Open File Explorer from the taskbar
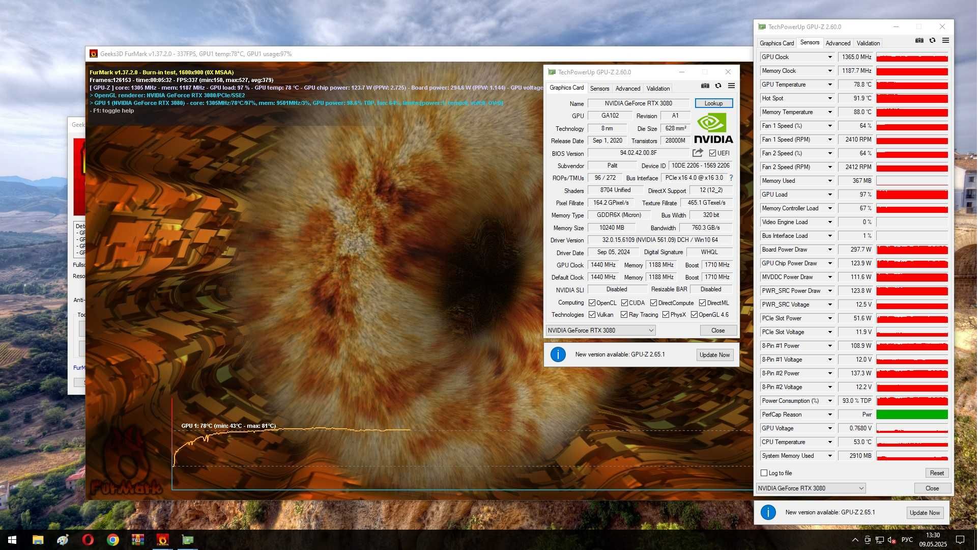 [38, 541]
